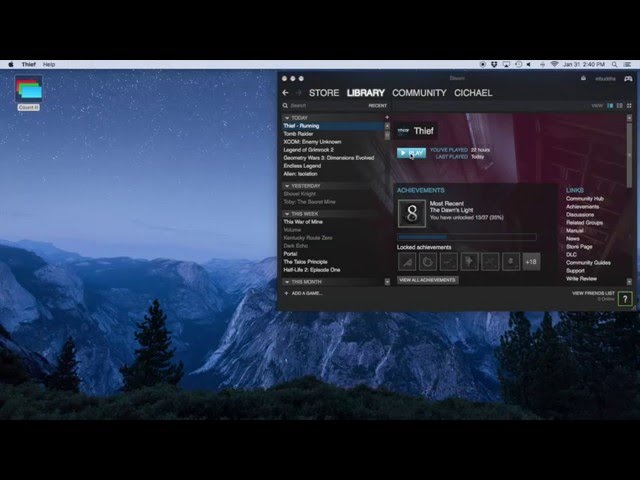
Task: Click game list scrollbar down arrow
Action: [387, 282]
